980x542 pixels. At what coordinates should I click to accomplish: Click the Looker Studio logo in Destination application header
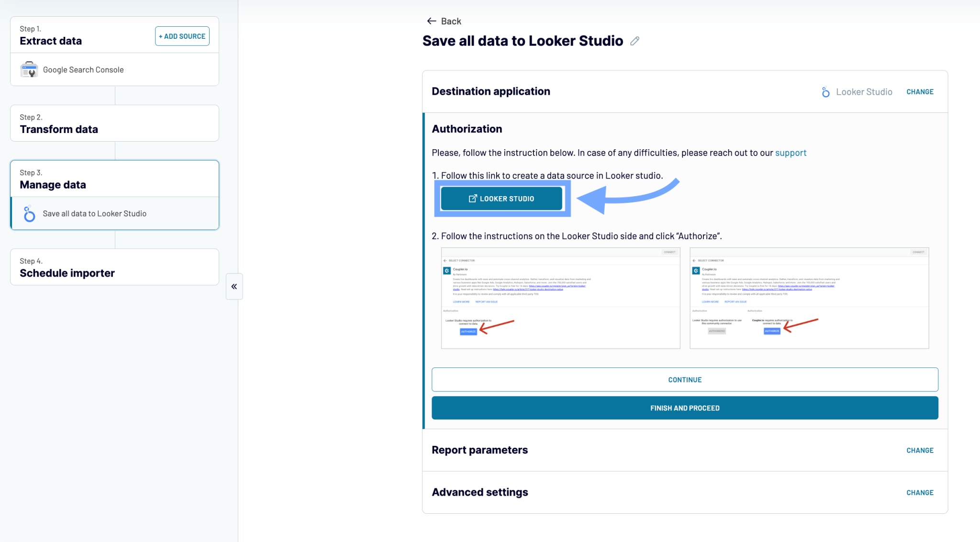825,91
